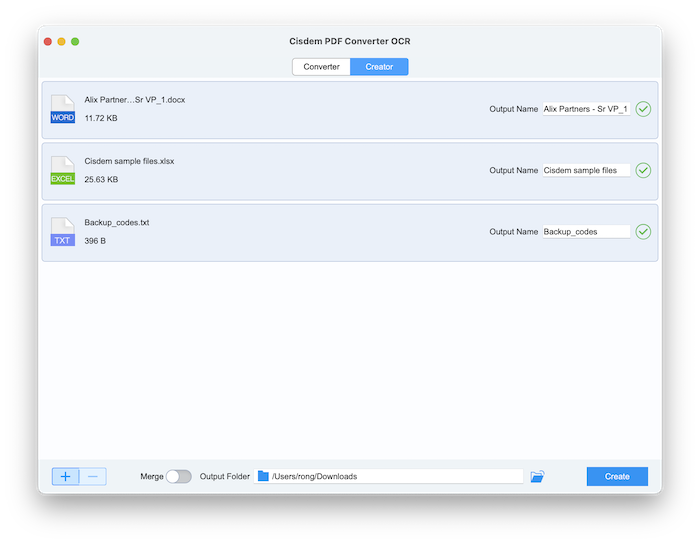Toggle the Merge switch
This screenshot has height=544, width=700.
click(x=178, y=476)
